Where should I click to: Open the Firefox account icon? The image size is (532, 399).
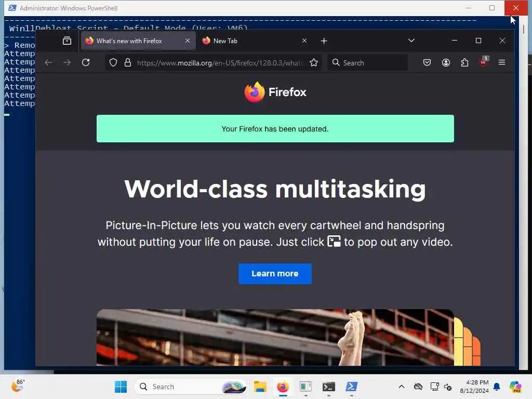(x=446, y=62)
